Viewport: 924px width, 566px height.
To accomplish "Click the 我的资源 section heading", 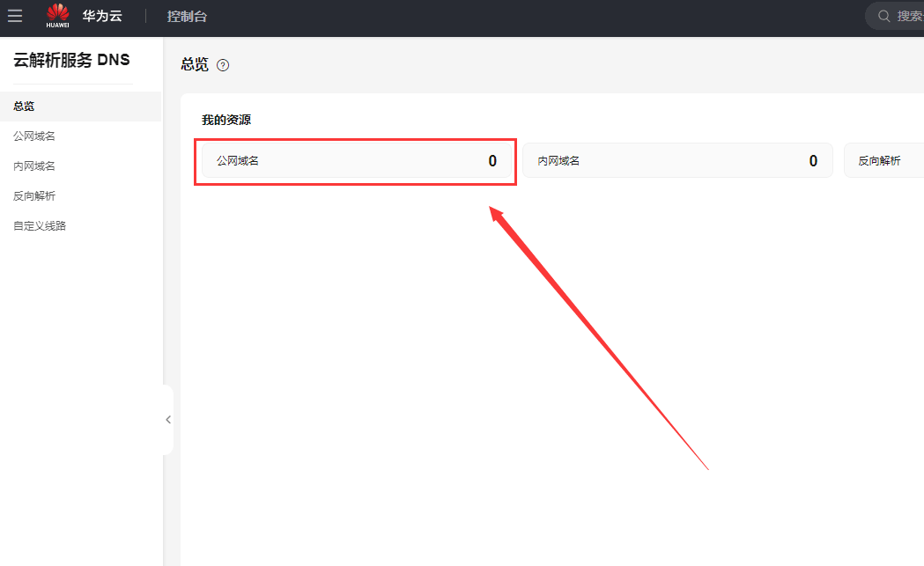I will pyautogui.click(x=226, y=120).
